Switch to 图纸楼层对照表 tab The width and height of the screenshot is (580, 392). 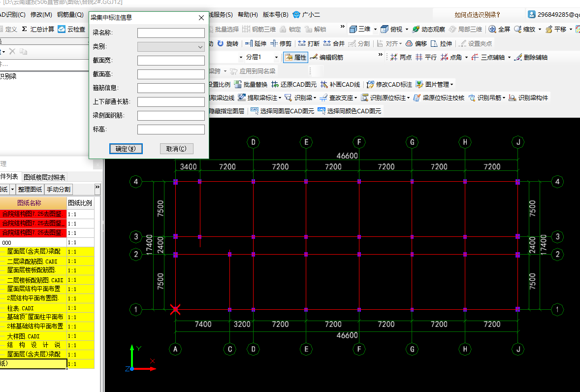[x=44, y=177]
